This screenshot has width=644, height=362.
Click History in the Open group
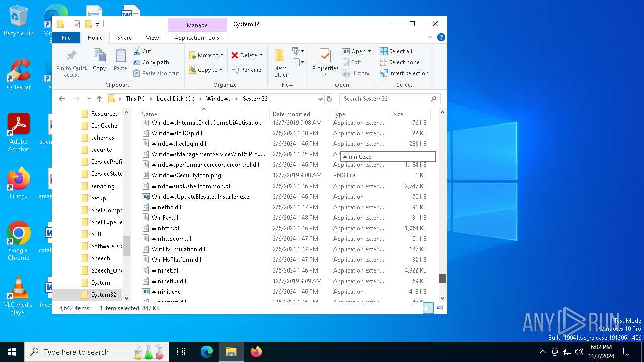pos(356,73)
